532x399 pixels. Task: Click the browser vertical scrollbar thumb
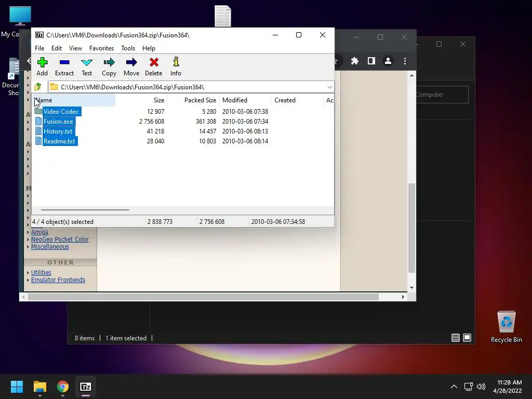pyautogui.click(x=411, y=228)
